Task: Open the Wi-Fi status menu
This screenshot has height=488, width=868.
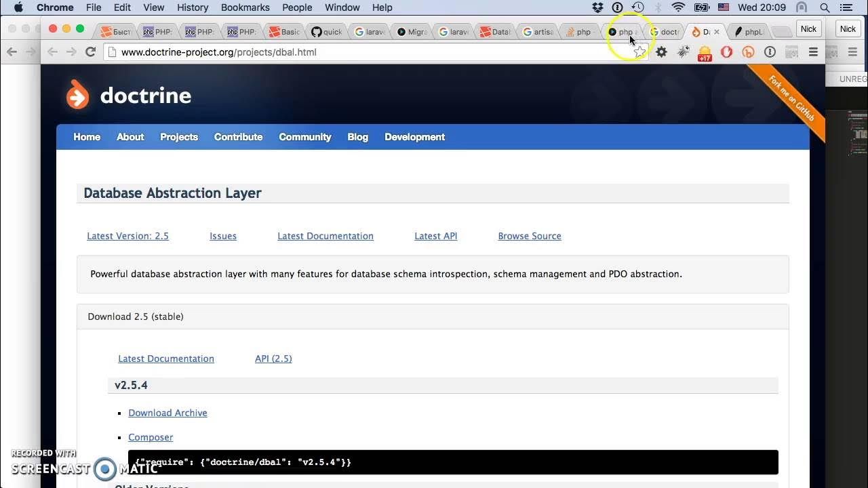Action: [678, 7]
